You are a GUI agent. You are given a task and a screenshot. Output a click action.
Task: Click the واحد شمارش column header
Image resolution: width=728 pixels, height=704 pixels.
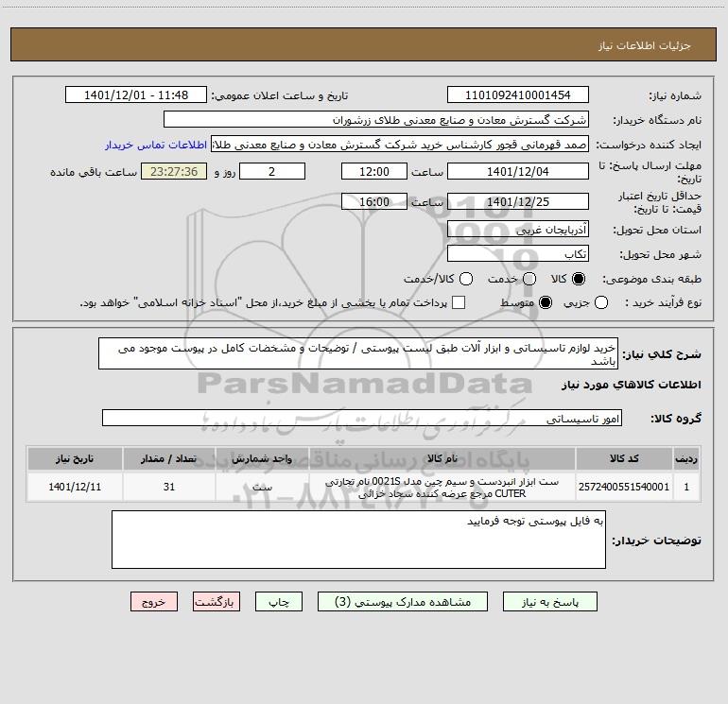[262, 459]
